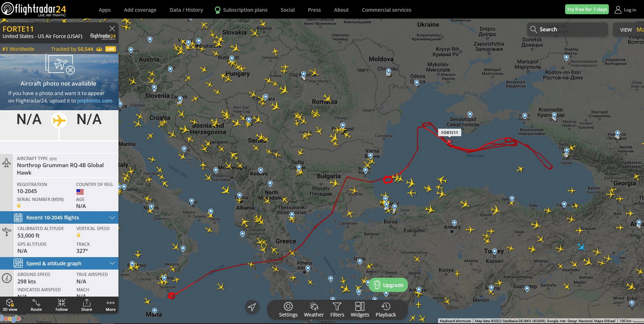The image size is (644, 324).
Task: Click the locked vertical speed icon
Action: point(78,235)
